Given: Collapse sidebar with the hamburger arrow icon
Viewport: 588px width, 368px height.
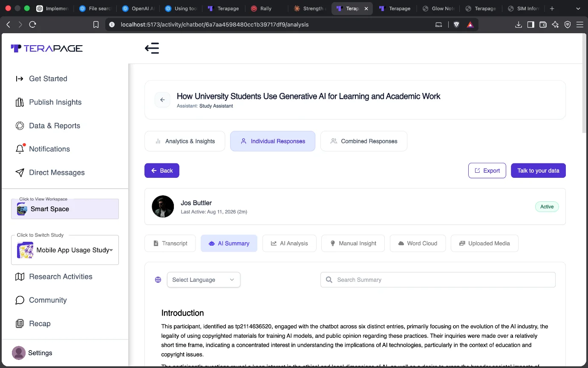Looking at the screenshot, I should pyautogui.click(x=152, y=48).
